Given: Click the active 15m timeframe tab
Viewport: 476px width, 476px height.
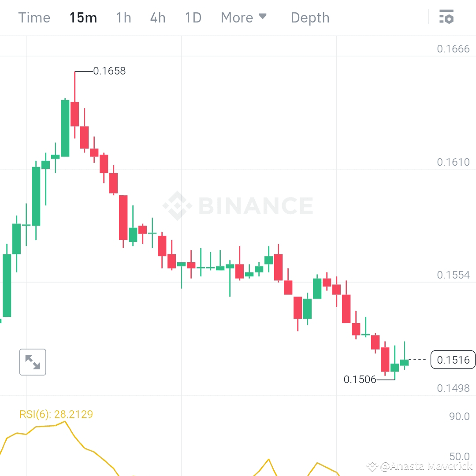Looking at the screenshot, I should tap(83, 17).
